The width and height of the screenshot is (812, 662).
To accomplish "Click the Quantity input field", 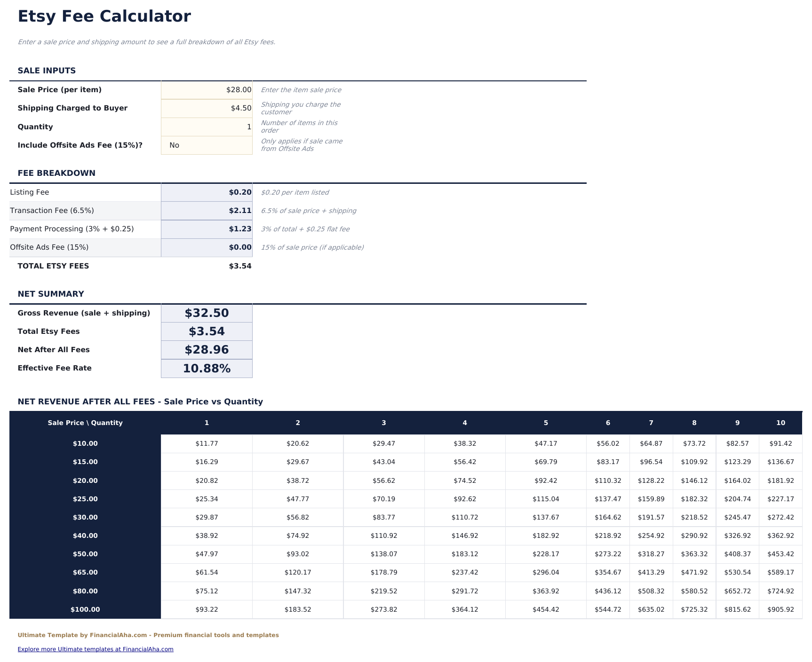I will (206, 126).
